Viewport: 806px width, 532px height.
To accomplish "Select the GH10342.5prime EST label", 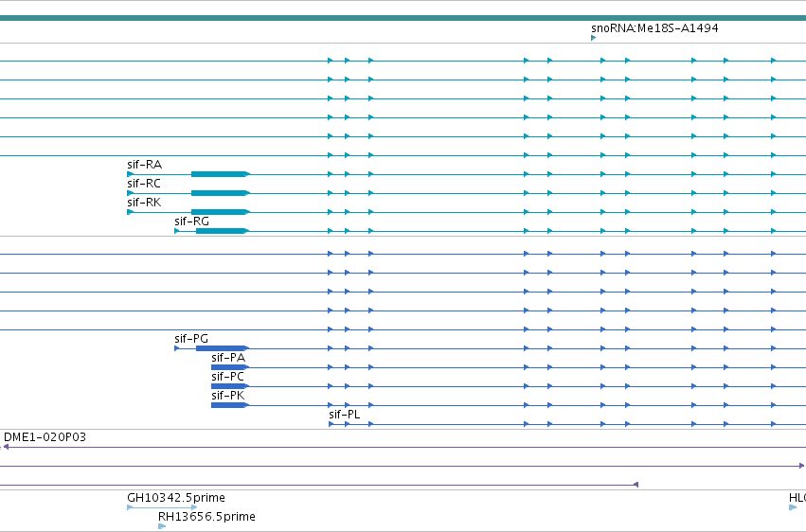I will [176, 498].
